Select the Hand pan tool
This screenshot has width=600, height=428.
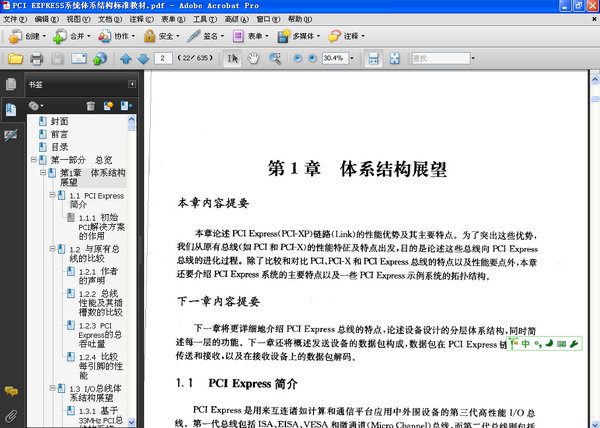[253, 59]
